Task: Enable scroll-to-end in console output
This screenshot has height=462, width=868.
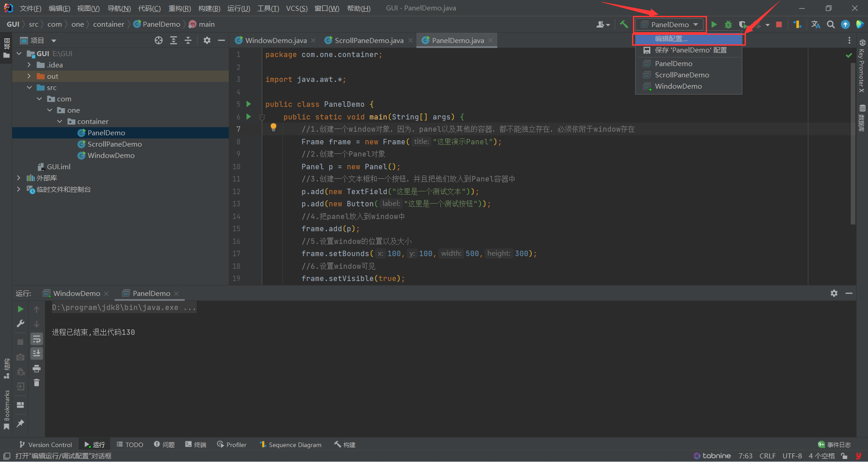Action: coord(37,353)
